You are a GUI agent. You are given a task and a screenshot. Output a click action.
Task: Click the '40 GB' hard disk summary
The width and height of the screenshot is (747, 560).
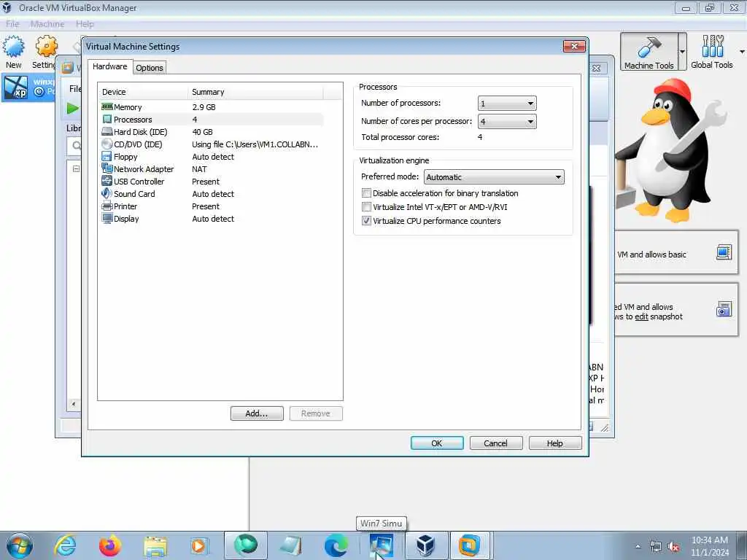coord(203,132)
